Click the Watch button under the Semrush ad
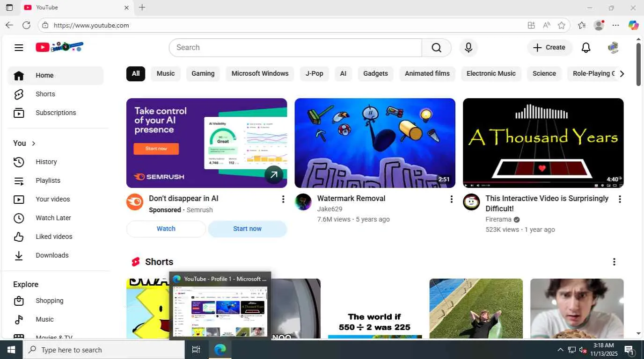This screenshot has height=359, width=644. pos(166,229)
